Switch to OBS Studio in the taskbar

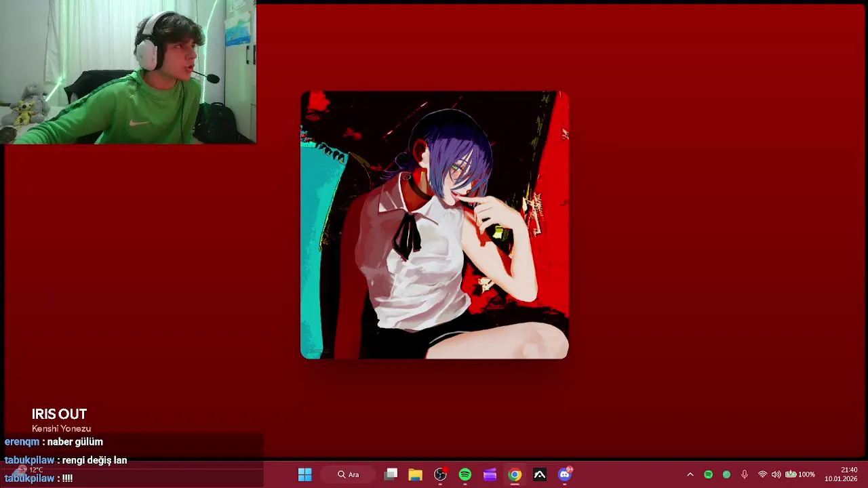pos(440,474)
